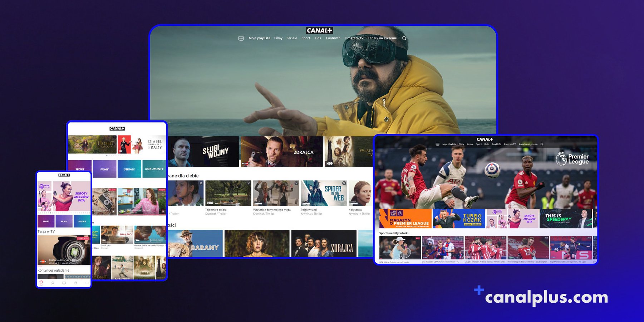This screenshot has width=644, height=322.
Task: Open the Magazyn o Premier League banner
Action: pyautogui.click(x=405, y=219)
